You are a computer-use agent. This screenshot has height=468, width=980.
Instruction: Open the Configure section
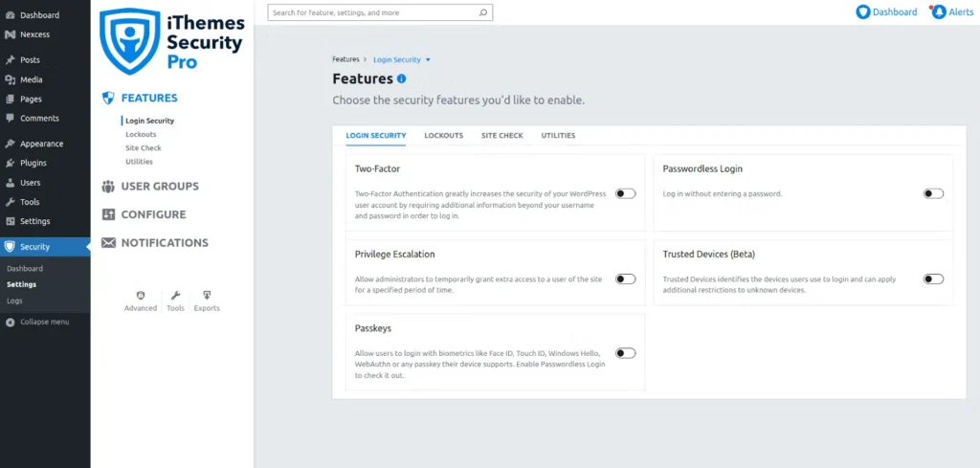pos(153,214)
